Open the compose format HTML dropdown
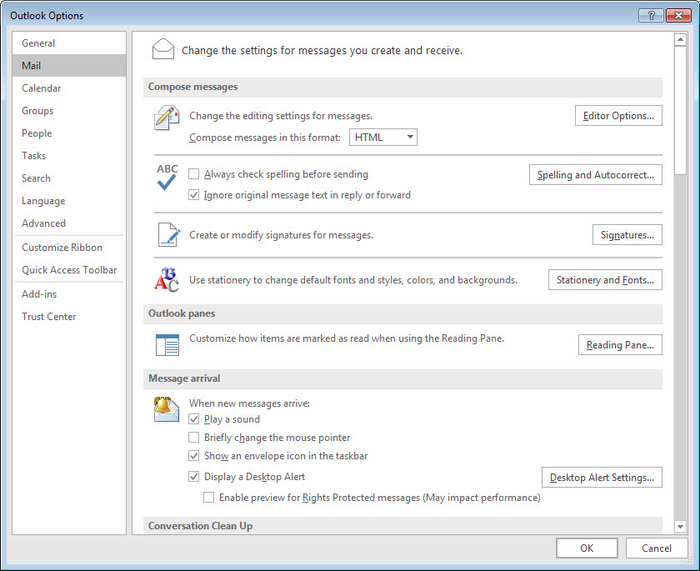This screenshot has width=700, height=571. (x=383, y=137)
